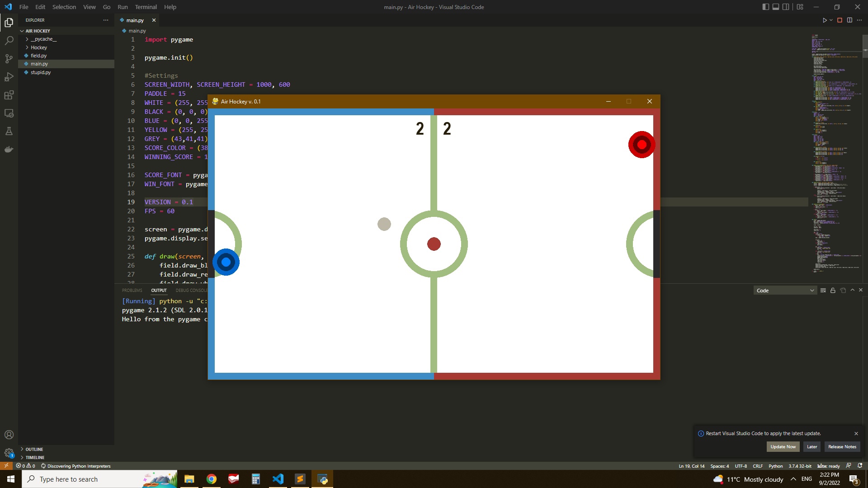Clear the Output panel contents
This screenshot has width=868, height=488.
click(823, 290)
